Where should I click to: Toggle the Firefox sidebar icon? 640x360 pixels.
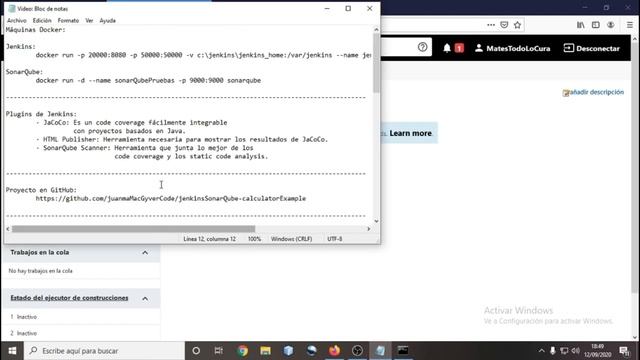(x=596, y=25)
